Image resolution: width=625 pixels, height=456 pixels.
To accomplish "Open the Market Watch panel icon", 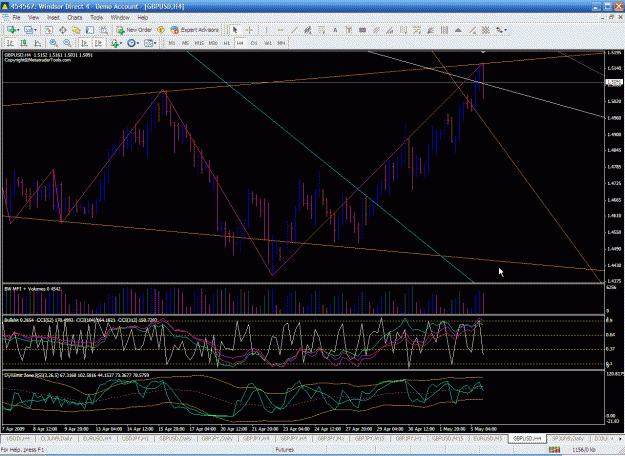I will tap(49, 30).
